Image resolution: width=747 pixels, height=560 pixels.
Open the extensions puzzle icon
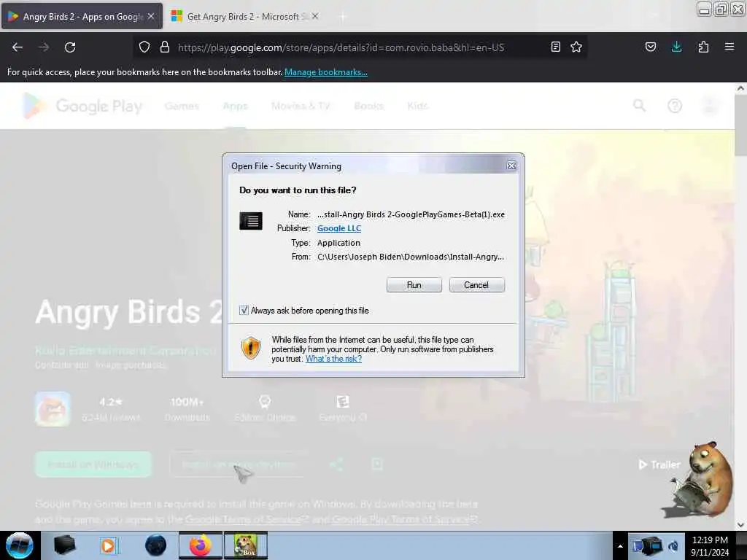point(703,47)
